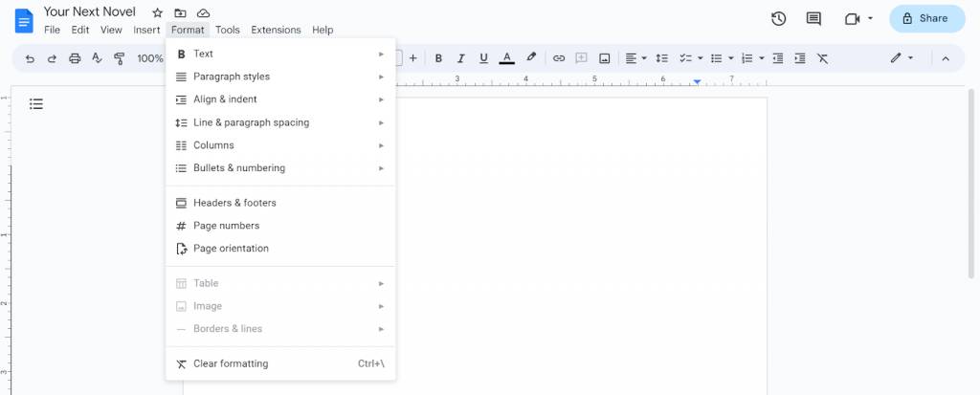Click the insert image toolbar icon

[605, 58]
